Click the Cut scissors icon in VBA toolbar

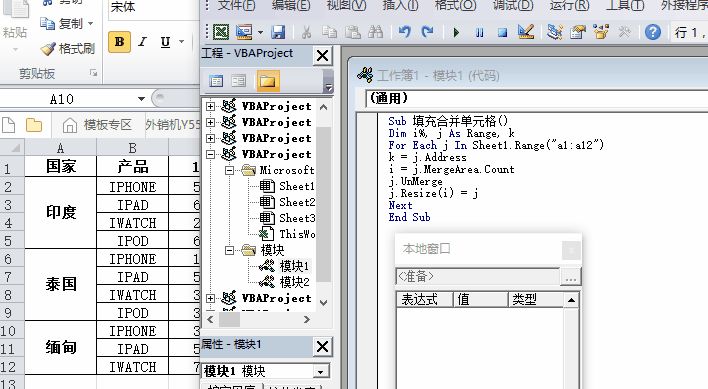pos(306,32)
